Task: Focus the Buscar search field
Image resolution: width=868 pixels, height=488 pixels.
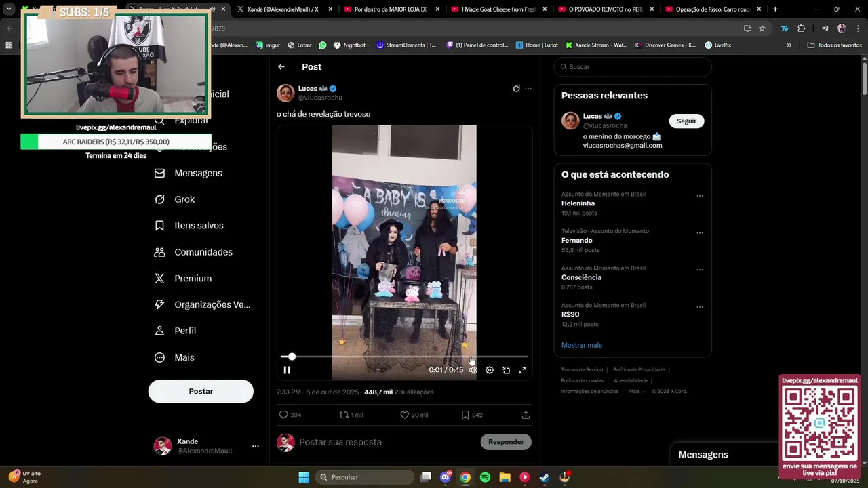Action: (x=633, y=67)
